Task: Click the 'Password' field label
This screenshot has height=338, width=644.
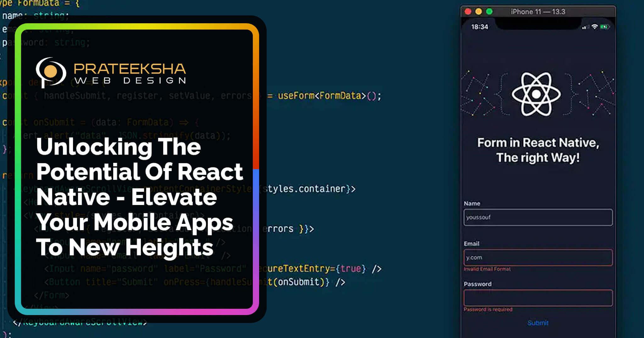Action: [477, 284]
